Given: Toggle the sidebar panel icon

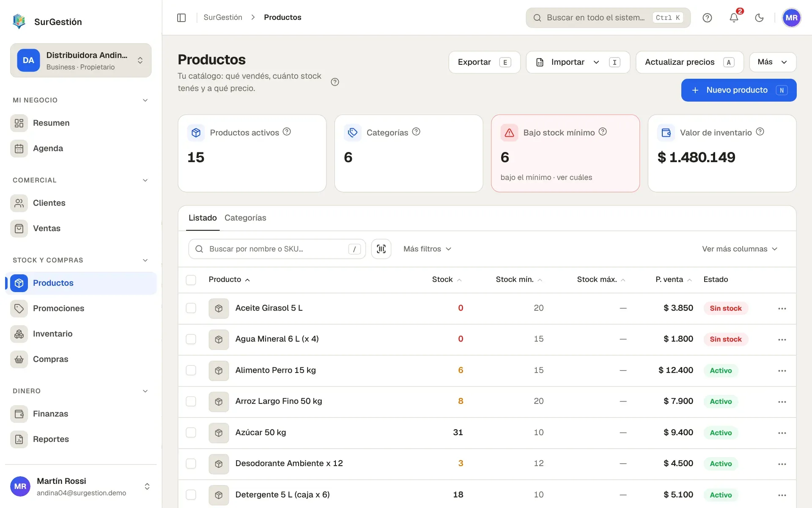Looking at the screenshot, I should (181, 17).
